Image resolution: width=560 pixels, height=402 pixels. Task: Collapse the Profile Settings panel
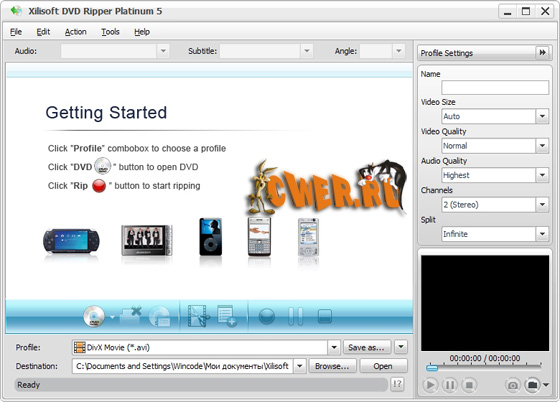point(542,53)
